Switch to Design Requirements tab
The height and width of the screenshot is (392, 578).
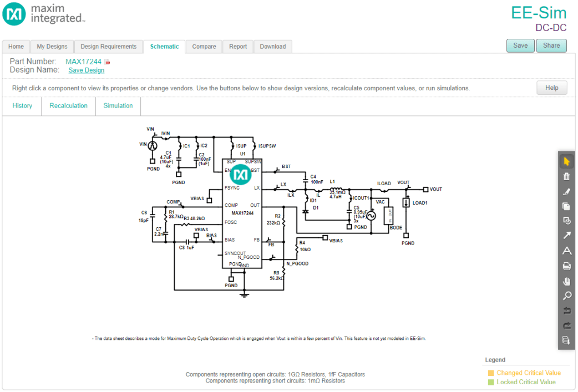click(108, 47)
